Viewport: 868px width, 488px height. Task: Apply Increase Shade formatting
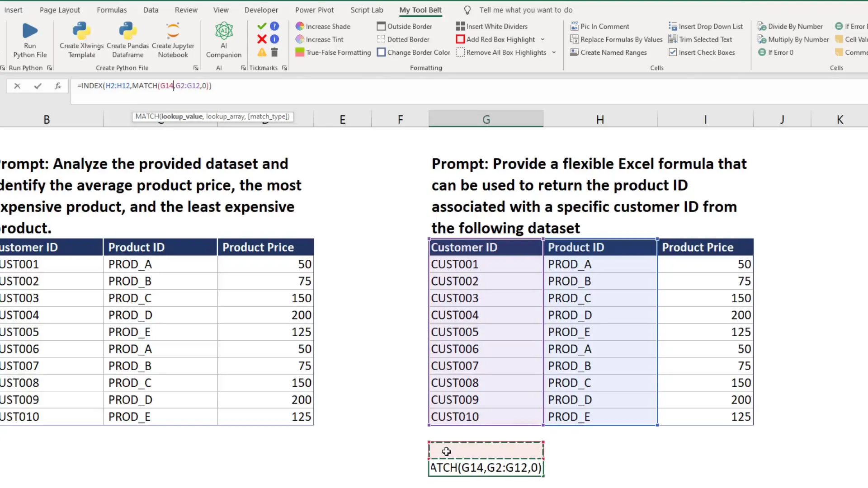(x=323, y=26)
